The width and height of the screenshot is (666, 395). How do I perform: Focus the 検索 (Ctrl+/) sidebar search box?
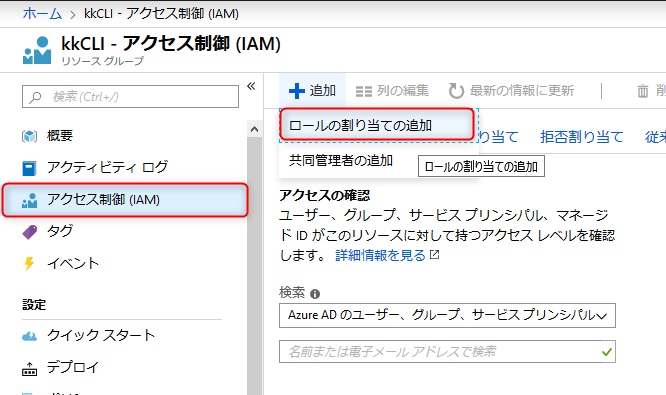pyautogui.click(x=130, y=97)
